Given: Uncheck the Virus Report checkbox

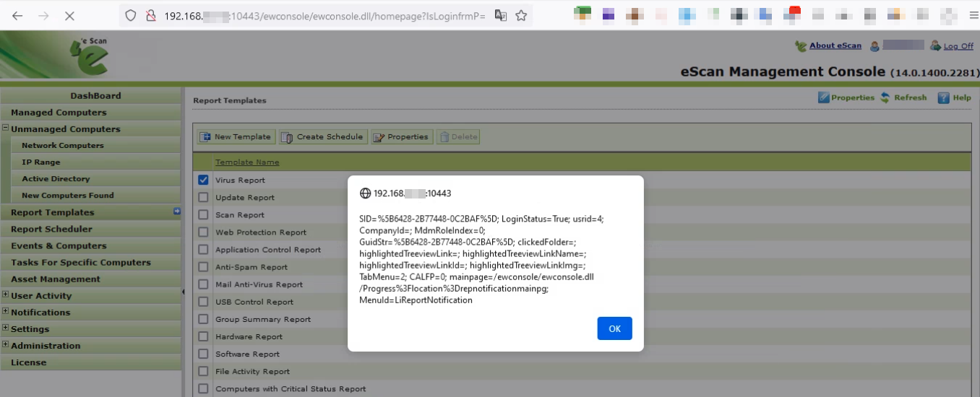Looking at the screenshot, I should (203, 180).
